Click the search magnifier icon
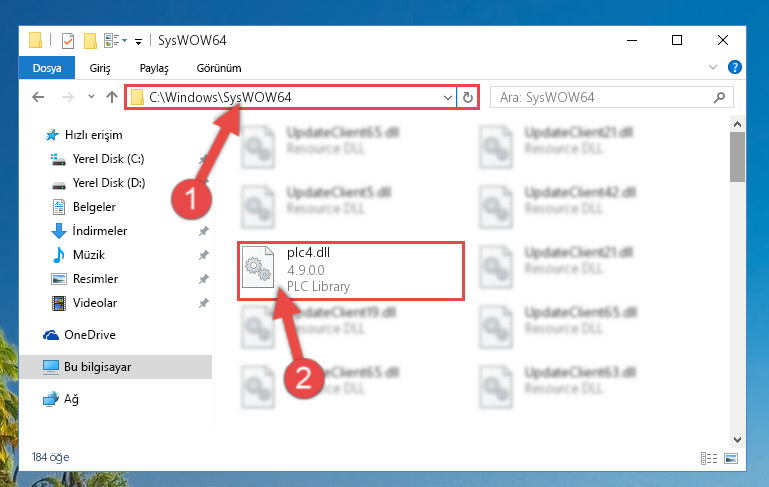The height and width of the screenshot is (487, 769). (x=719, y=97)
